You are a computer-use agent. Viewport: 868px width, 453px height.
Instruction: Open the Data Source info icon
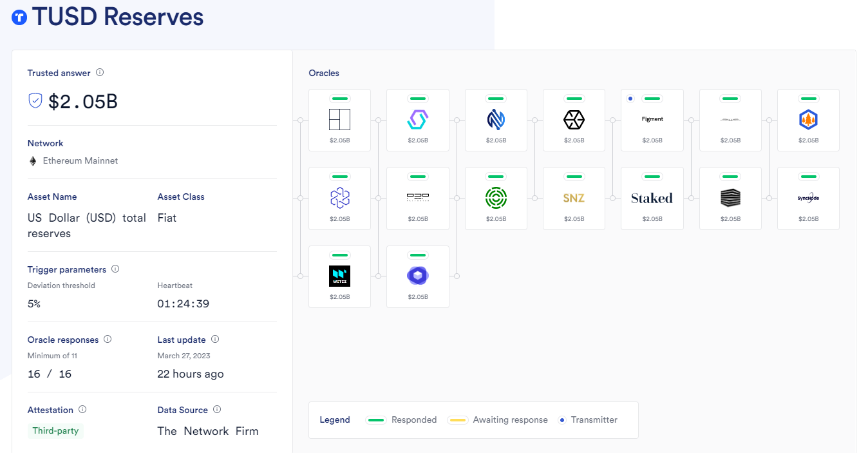pyautogui.click(x=217, y=409)
